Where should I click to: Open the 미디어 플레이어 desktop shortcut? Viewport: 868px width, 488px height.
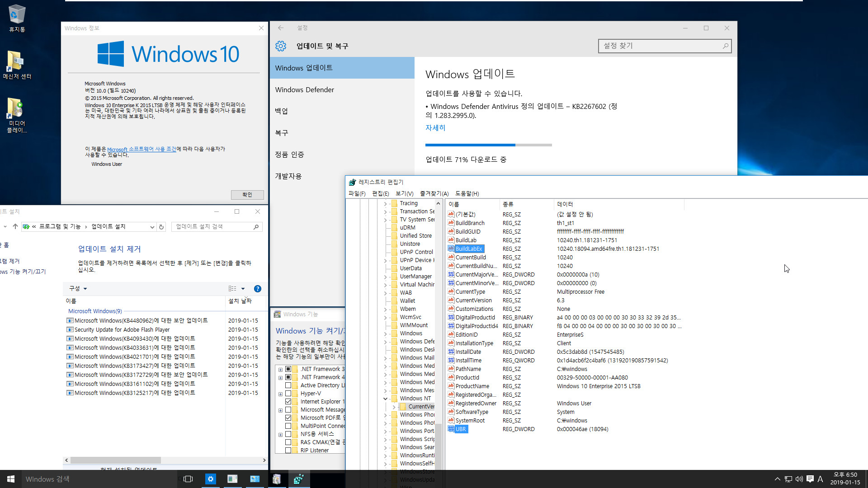[17, 115]
